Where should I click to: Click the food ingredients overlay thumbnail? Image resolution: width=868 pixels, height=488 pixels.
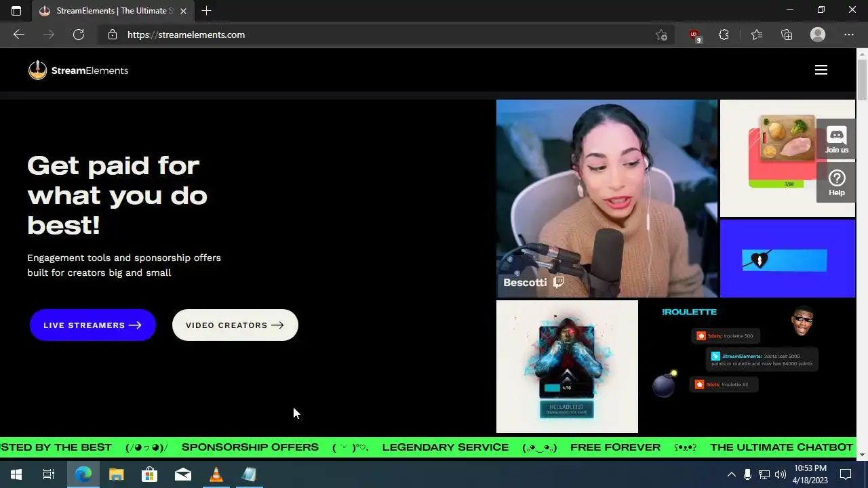click(x=787, y=158)
